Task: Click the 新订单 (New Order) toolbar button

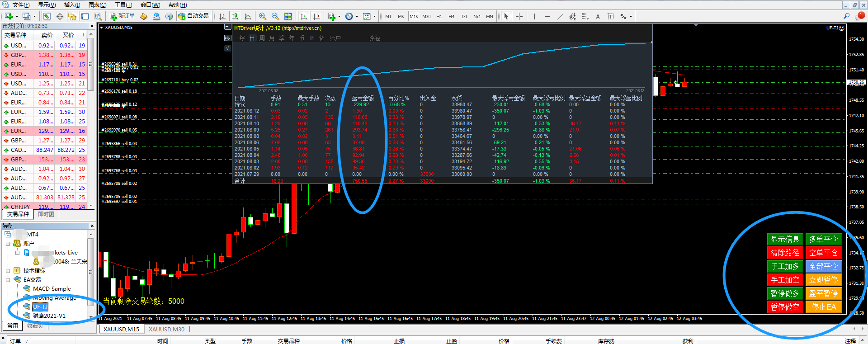Action: coord(123,16)
